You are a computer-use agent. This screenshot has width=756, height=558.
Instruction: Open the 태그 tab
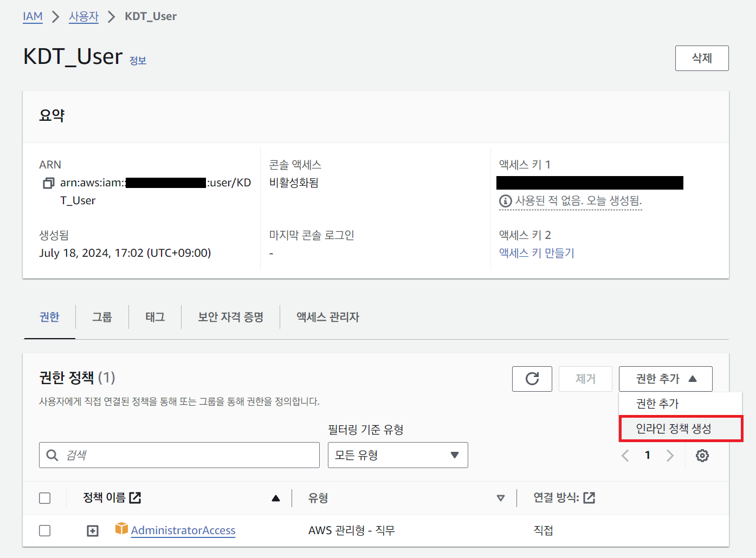[x=155, y=317]
